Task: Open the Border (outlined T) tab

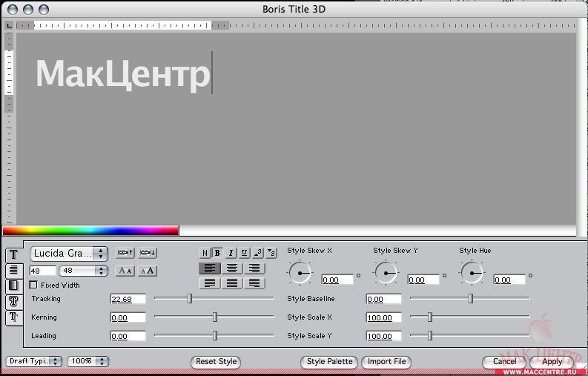Action: [13, 301]
